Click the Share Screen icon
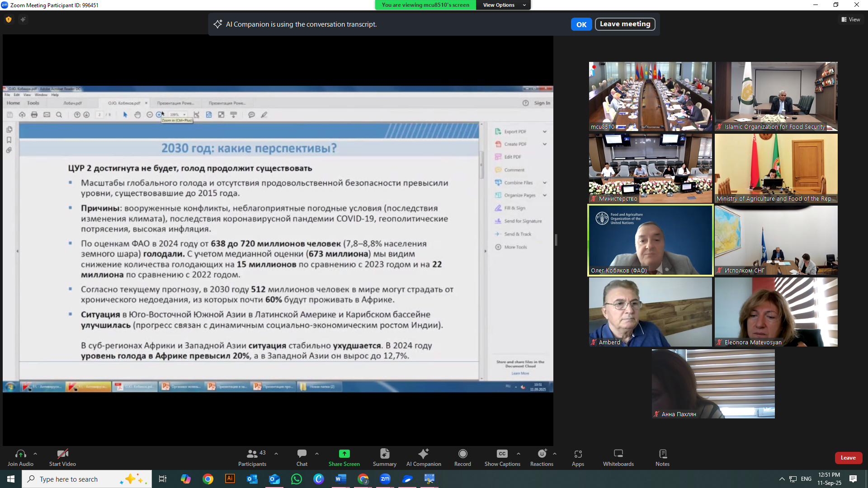 344,454
